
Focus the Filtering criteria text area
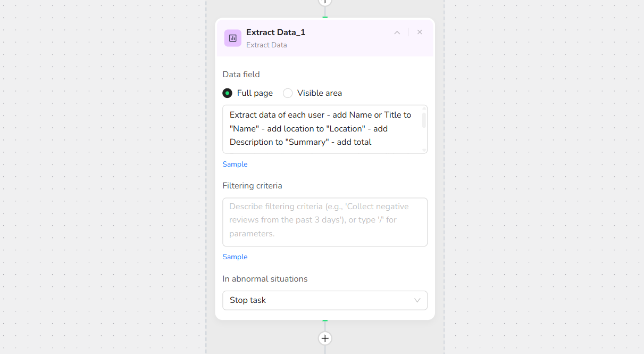coord(324,222)
